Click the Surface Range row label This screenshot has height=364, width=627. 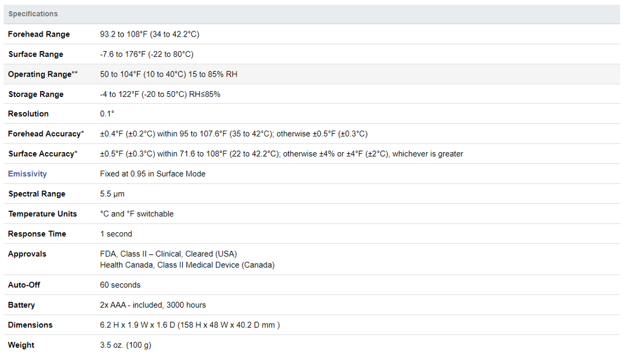(35, 54)
